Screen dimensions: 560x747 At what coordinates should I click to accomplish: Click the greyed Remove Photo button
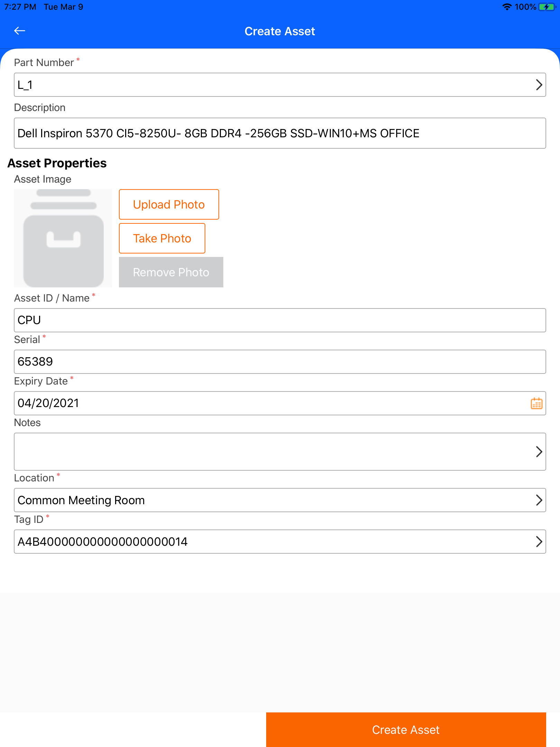pos(171,272)
